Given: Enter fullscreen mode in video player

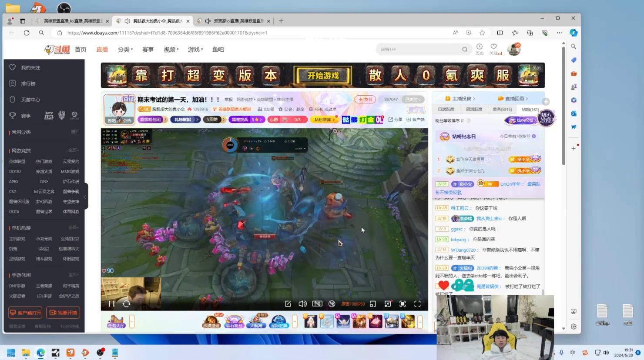Looking at the screenshot, I should pos(417,304).
